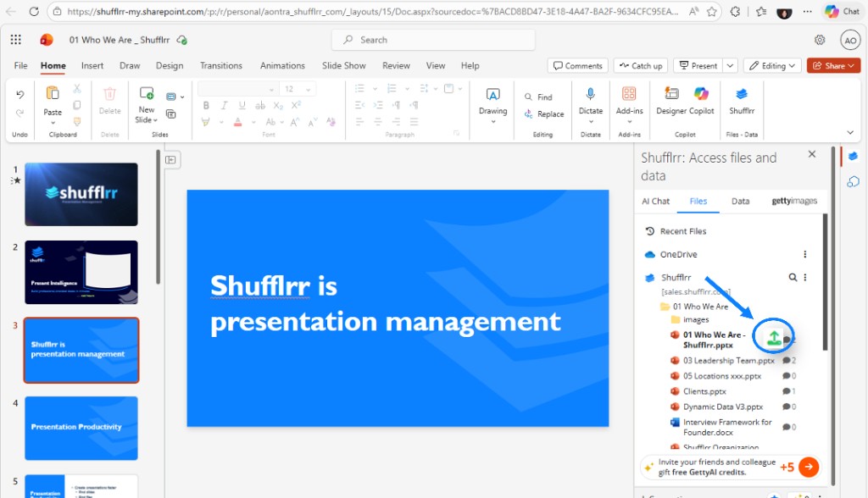Switch to the AI Chat tab
This screenshot has width=868, height=498.
coord(655,201)
